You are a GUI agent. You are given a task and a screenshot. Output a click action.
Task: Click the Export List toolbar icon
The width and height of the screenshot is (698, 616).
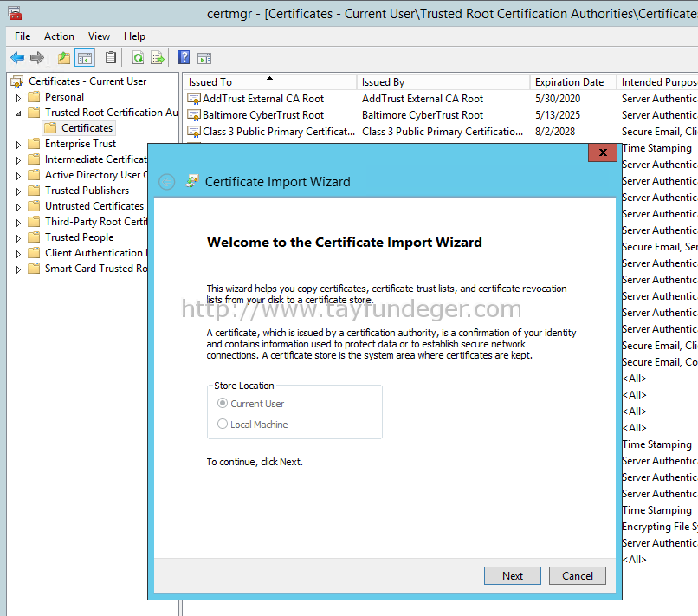[x=158, y=57]
